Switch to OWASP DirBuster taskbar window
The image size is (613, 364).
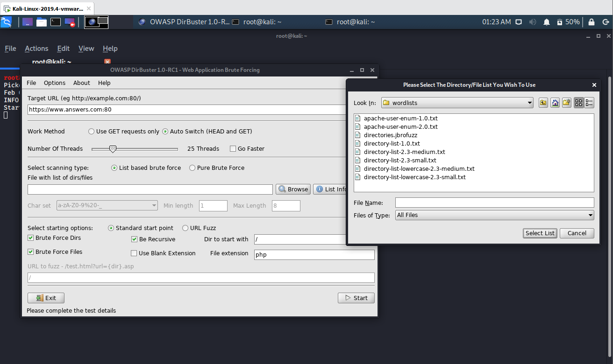pyautogui.click(x=184, y=22)
